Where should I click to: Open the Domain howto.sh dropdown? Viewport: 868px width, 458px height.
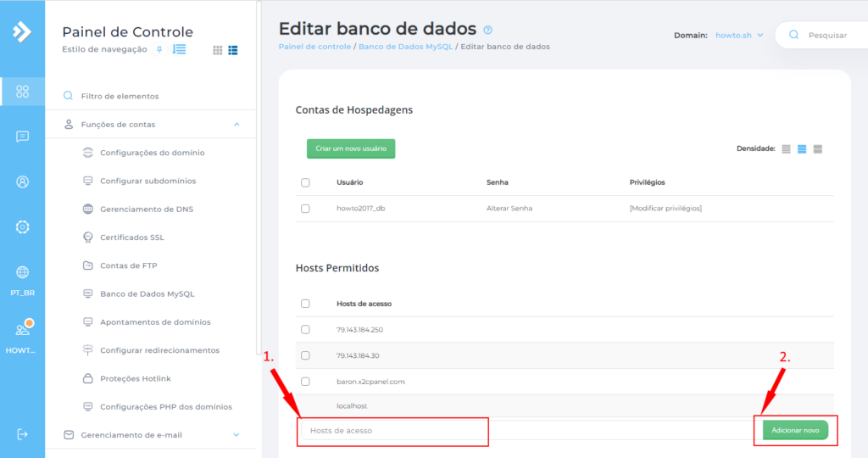tap(738, 35)
